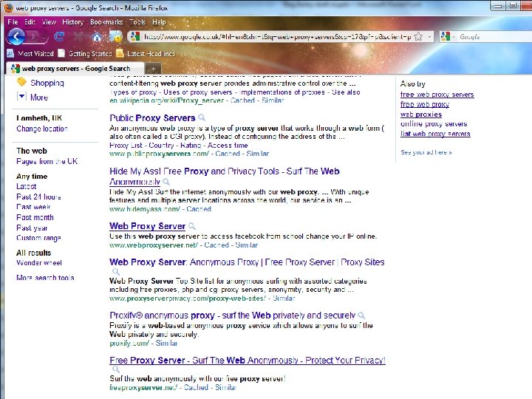Click list web proxy servers suggestion
Screen dimensions: 532x399
click(435, 134)
